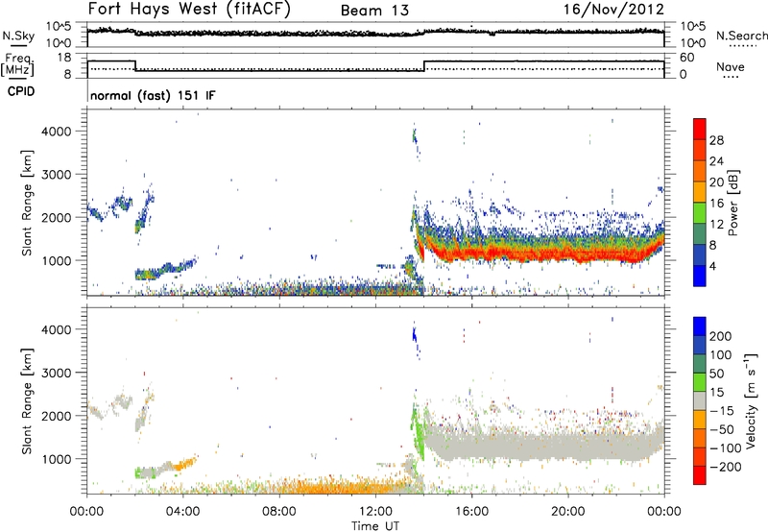
Task: Click the 'N.Search' legend label
Action: click(x=741, y=36)
